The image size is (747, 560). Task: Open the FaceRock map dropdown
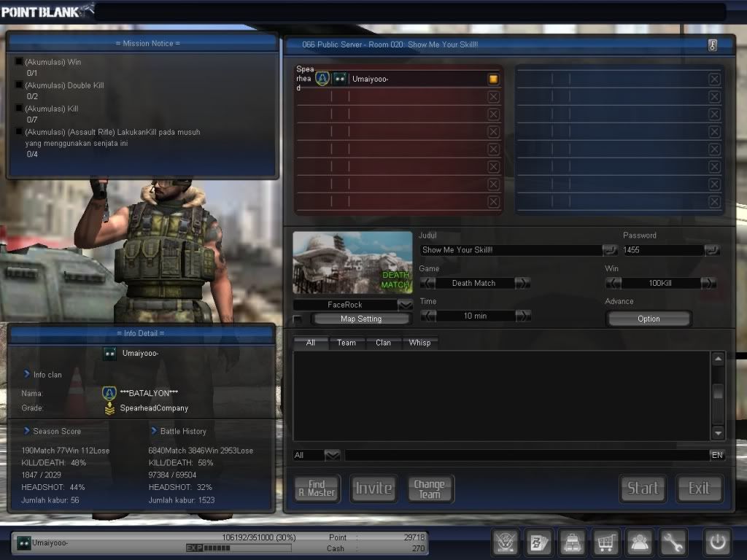[x=405, y=305]
